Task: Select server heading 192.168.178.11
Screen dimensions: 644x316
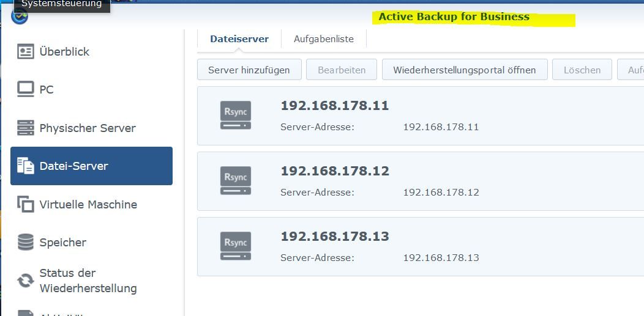Action: (335, 106)
